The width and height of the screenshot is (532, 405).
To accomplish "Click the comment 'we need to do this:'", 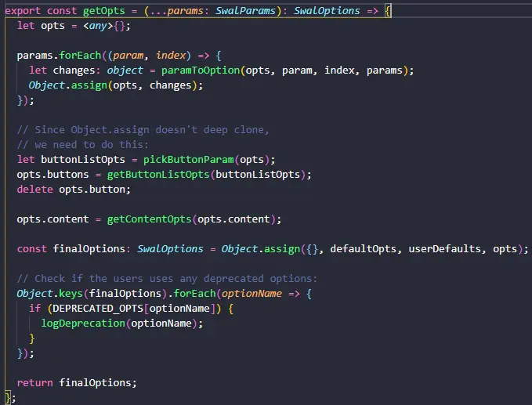I will tap(83, 144).
